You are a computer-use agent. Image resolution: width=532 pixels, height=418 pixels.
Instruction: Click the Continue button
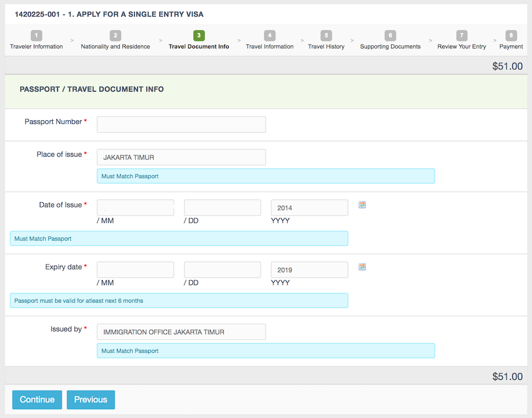click(37, 399)
